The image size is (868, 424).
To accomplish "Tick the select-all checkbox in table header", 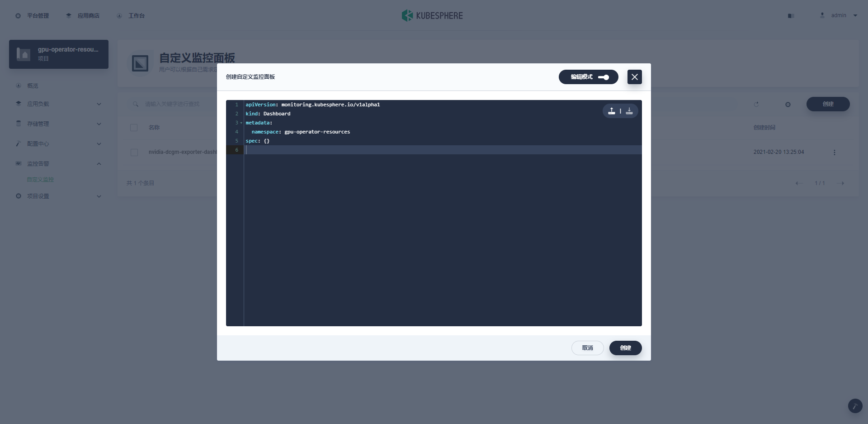I will pos(134,128).
